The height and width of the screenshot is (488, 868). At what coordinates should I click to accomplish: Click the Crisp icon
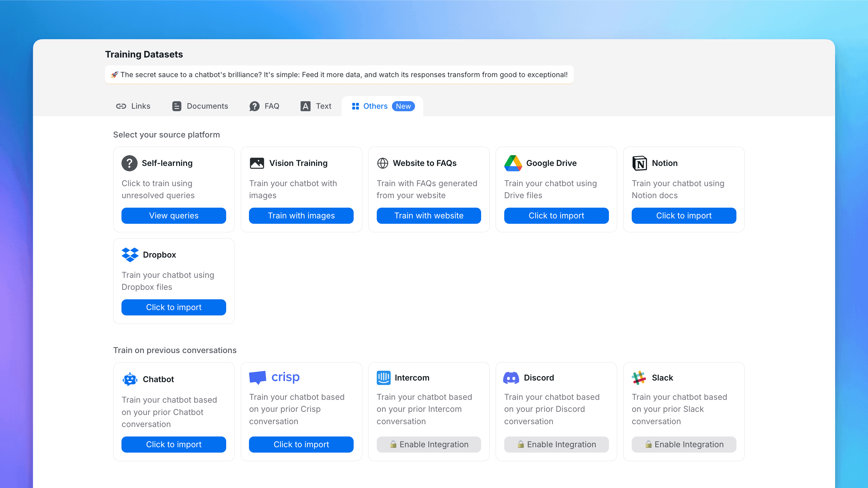(256, 376)
